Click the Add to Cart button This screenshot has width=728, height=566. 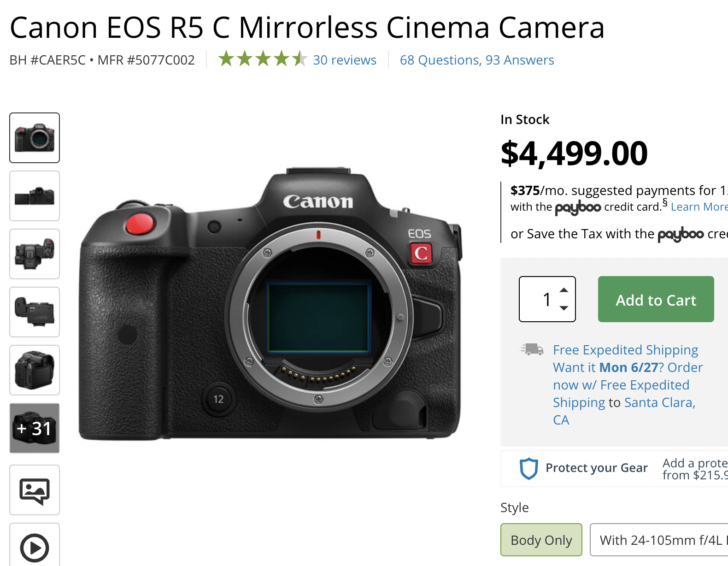[x=656, y=299]
